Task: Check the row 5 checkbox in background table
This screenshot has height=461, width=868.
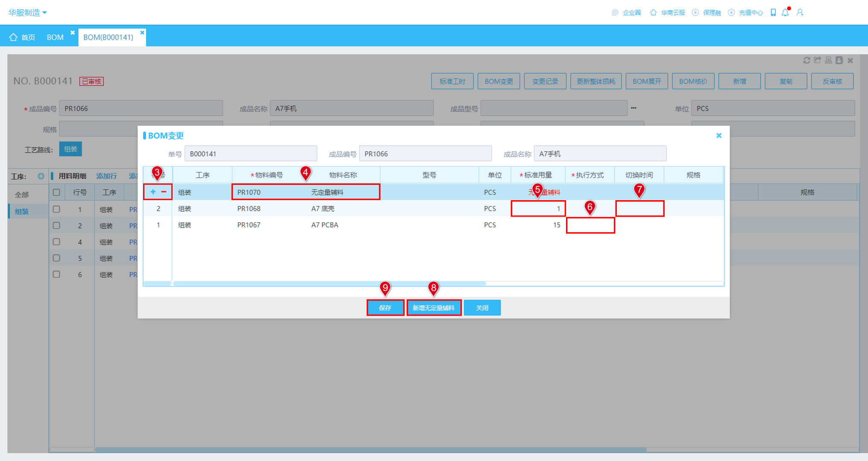Action: 56,258
